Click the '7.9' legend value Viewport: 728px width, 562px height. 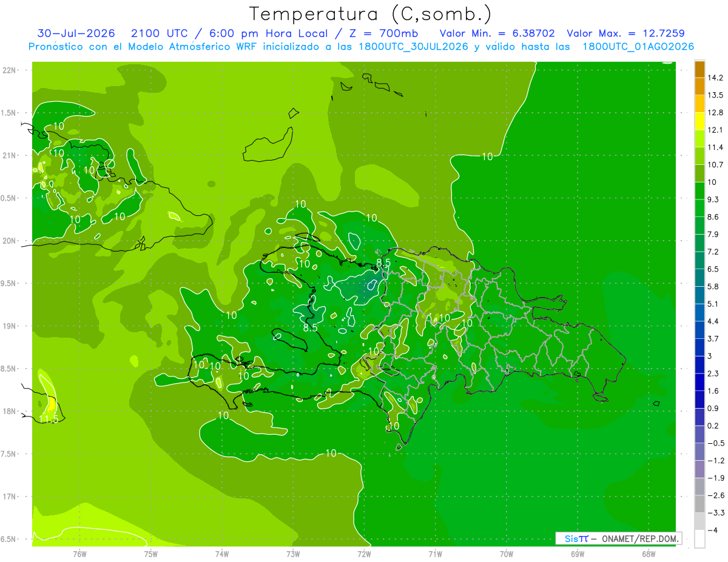click(x=713, y=235)
